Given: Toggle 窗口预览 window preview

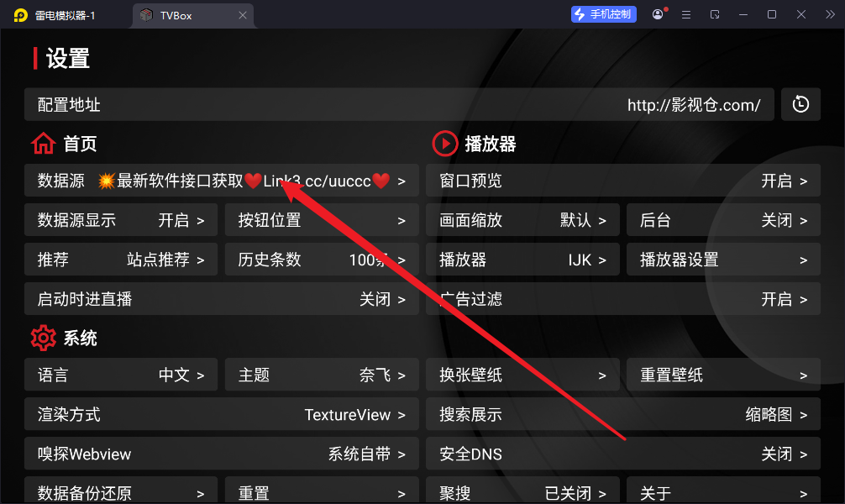Looking at the screenshot, I should point(623,181).
